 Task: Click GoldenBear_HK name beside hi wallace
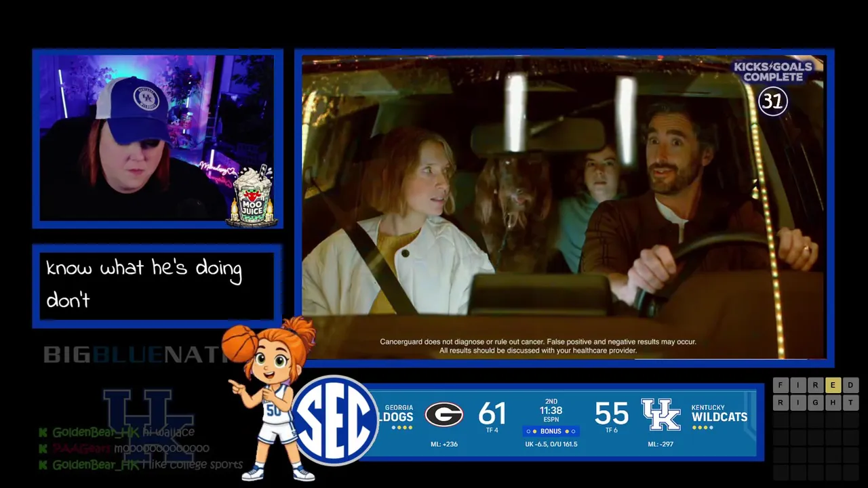(x=96, y=432)
